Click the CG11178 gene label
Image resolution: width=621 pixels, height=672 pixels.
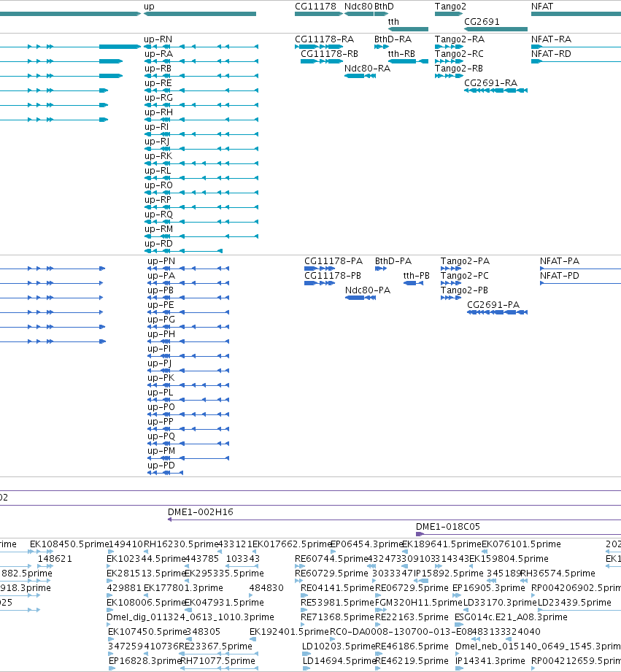coord(315,7)
